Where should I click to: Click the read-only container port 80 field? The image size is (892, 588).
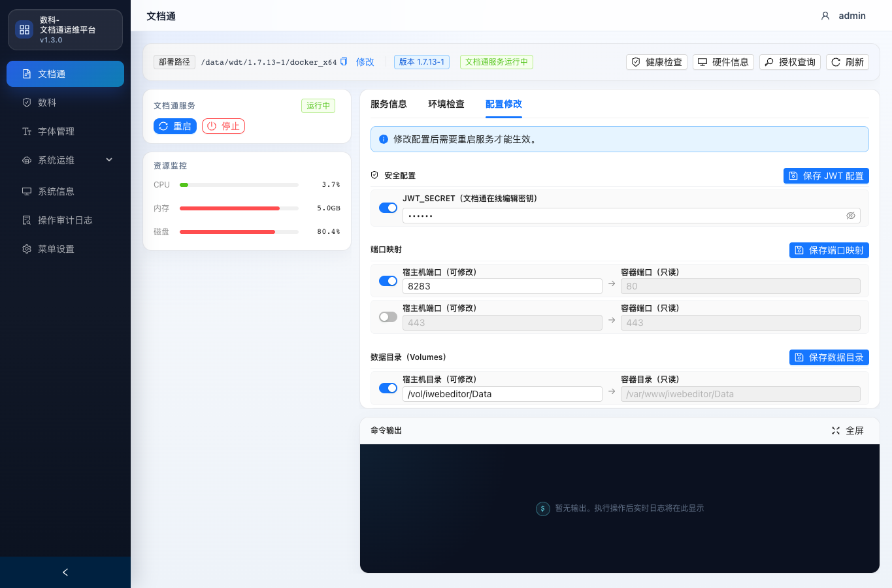(740, 286)
